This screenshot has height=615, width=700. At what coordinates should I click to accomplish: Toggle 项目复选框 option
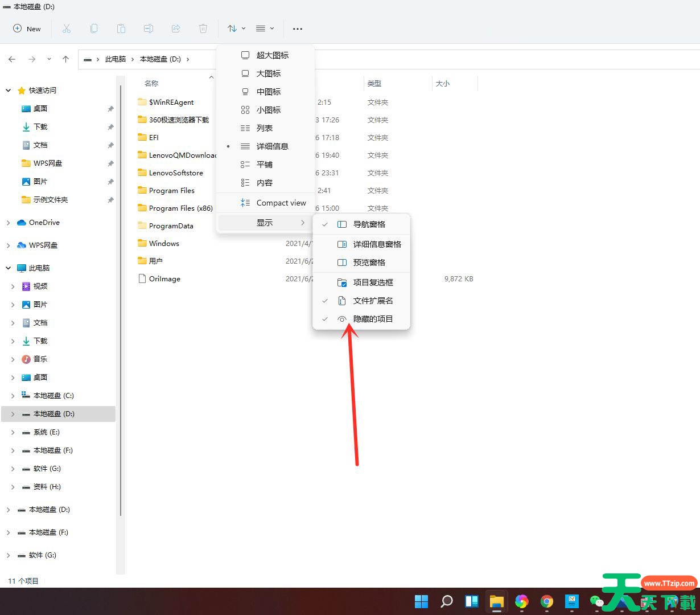point(361,282)
